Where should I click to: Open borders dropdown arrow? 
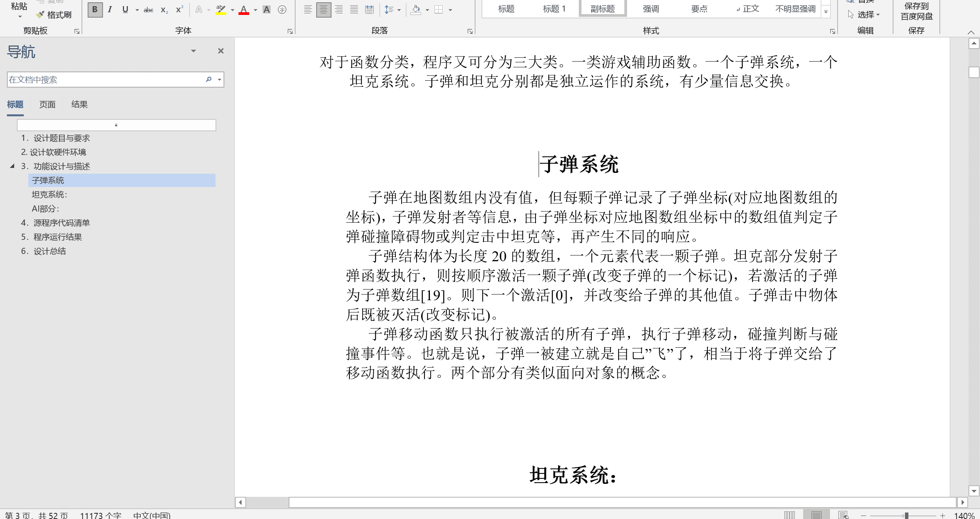point(450,10)
